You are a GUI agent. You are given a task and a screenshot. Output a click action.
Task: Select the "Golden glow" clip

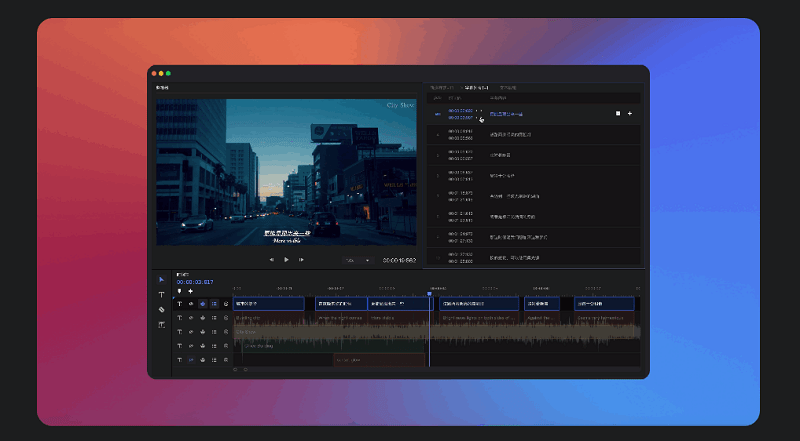click(x=379, y=360)
